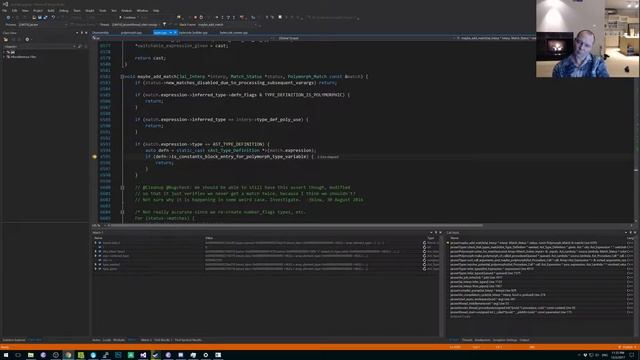Viewport: 640px width, 360px height.
Task: Close the Class View panel
Action: click(86, 33)
